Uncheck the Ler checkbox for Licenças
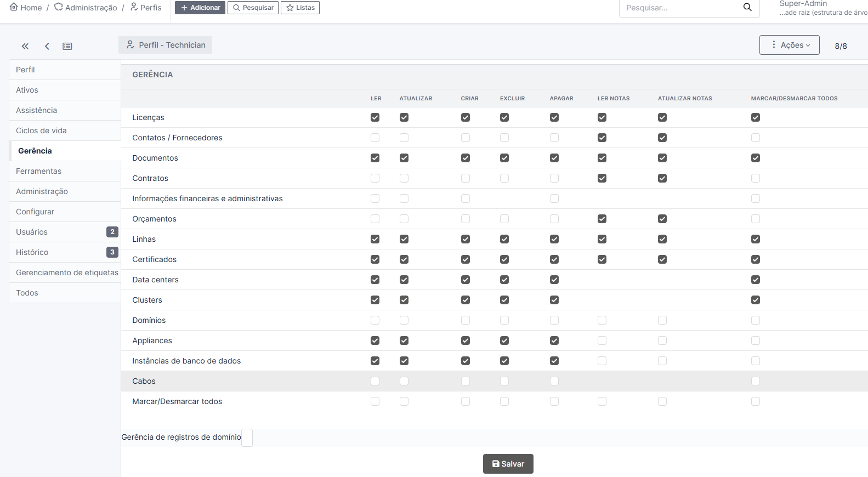Viewport: 868px width, 477px height. (375, 117)
